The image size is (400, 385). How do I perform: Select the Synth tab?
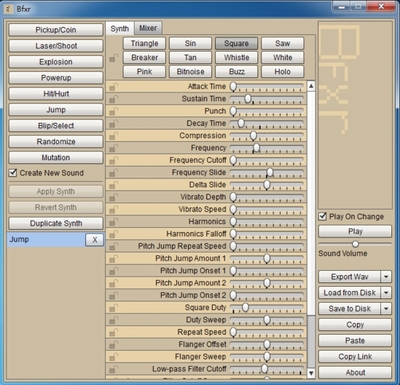coord(120,29)
